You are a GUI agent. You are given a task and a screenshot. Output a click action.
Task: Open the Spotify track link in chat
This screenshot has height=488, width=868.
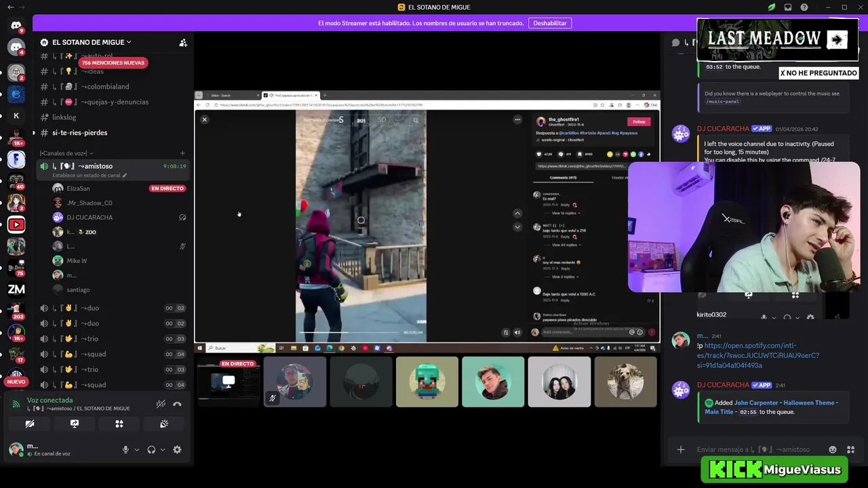point(758,355)
